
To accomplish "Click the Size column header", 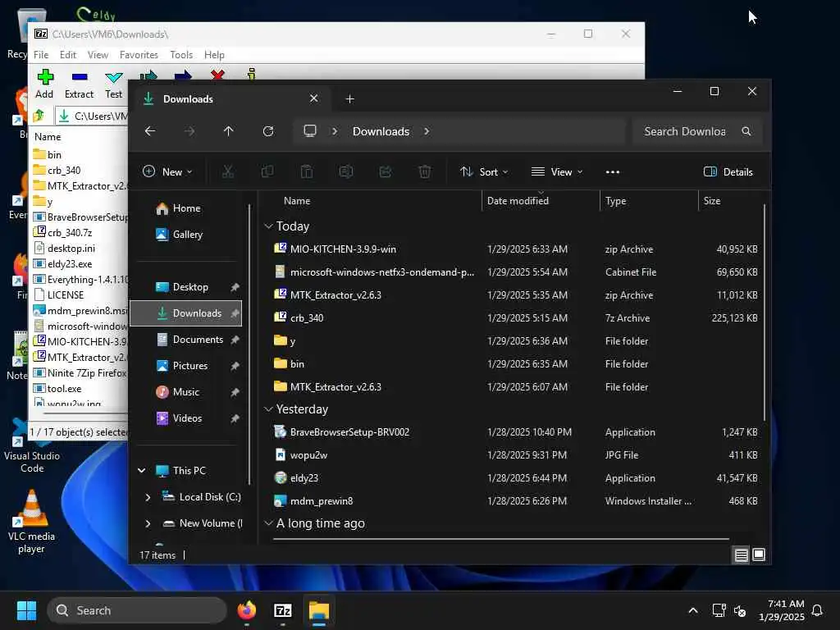I will click(730, 201).
